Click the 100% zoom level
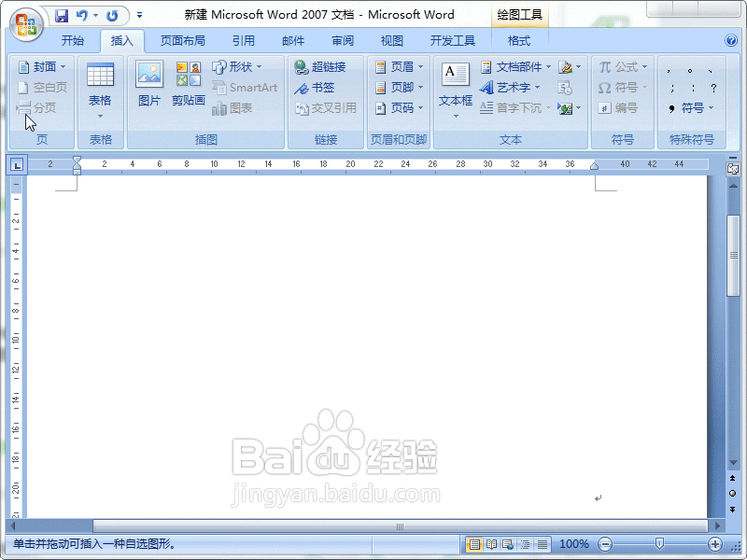747x560 pixels. point(574,544)
